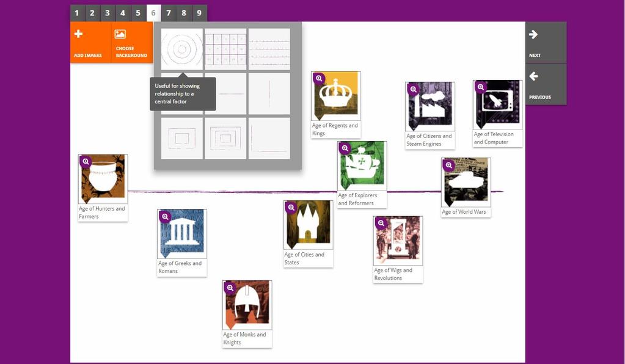Open the Choose Background picture icon
Viewport: 625px width, 364px height.
point(120,34)
